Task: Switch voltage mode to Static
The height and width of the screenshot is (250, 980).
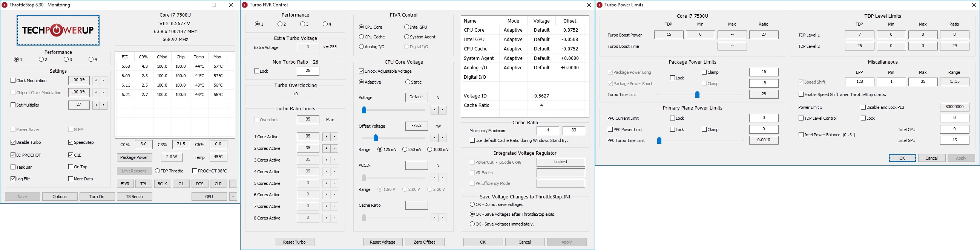Action: tap(408, 82)
